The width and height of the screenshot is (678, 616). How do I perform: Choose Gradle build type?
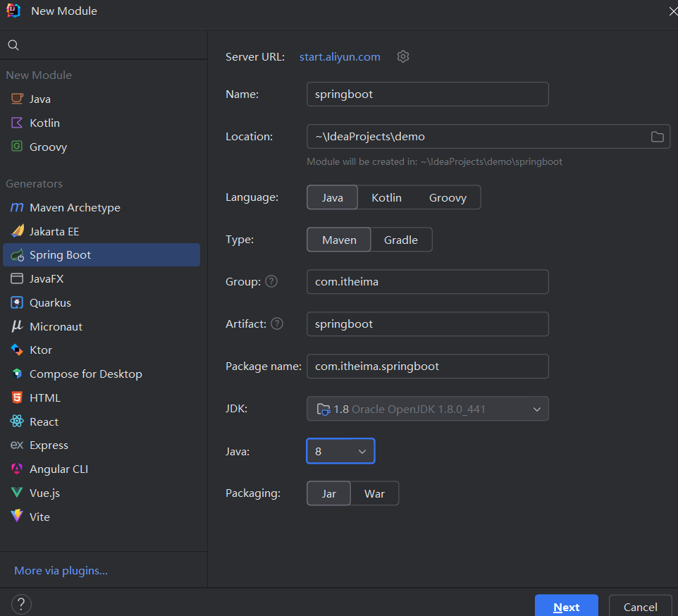click(x=401, y=240)
